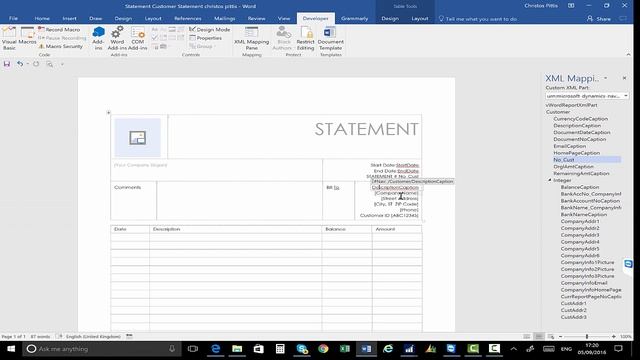Click the table move handle
640x360 pixels.
coord(109,112)
